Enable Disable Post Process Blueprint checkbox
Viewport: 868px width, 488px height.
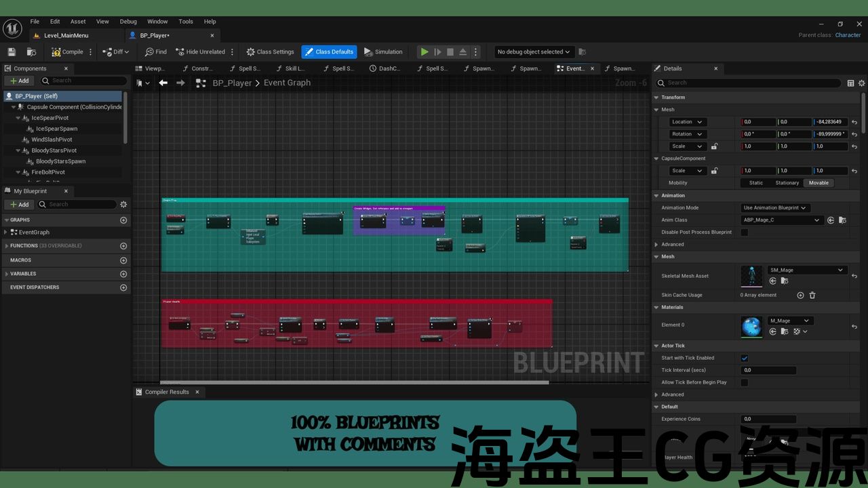click(x=745, y=232)
